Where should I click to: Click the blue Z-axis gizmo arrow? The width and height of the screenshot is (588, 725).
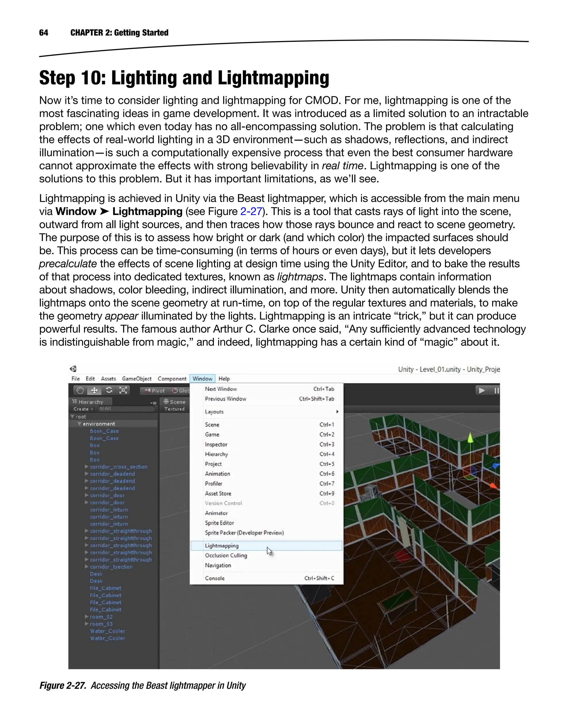496,466
